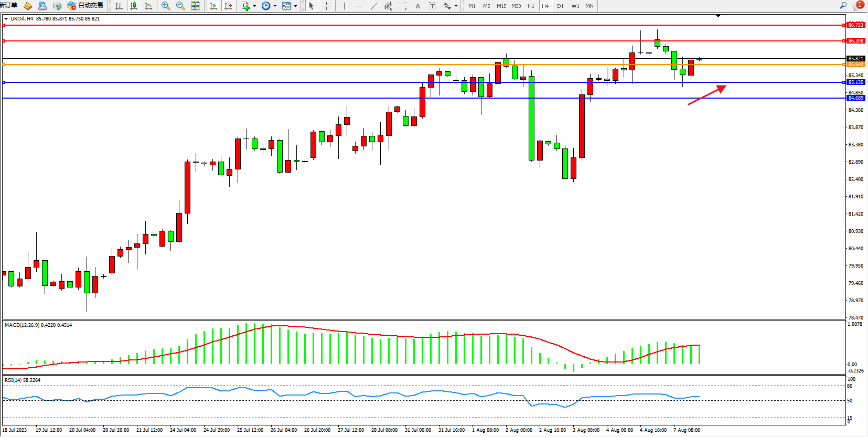This screenshot has width=868, height=437.
Task: Click the zoom in magnifier icon
Action: [x=166, y=6]
